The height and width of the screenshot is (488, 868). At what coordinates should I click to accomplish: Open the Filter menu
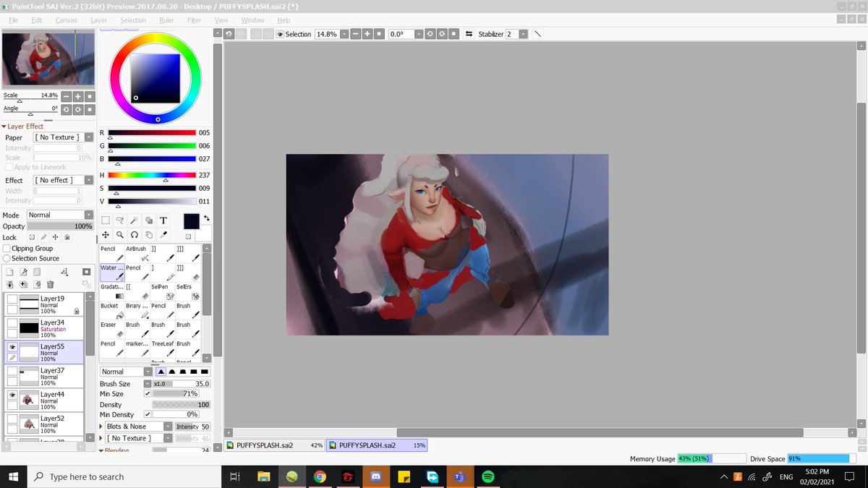194,20
